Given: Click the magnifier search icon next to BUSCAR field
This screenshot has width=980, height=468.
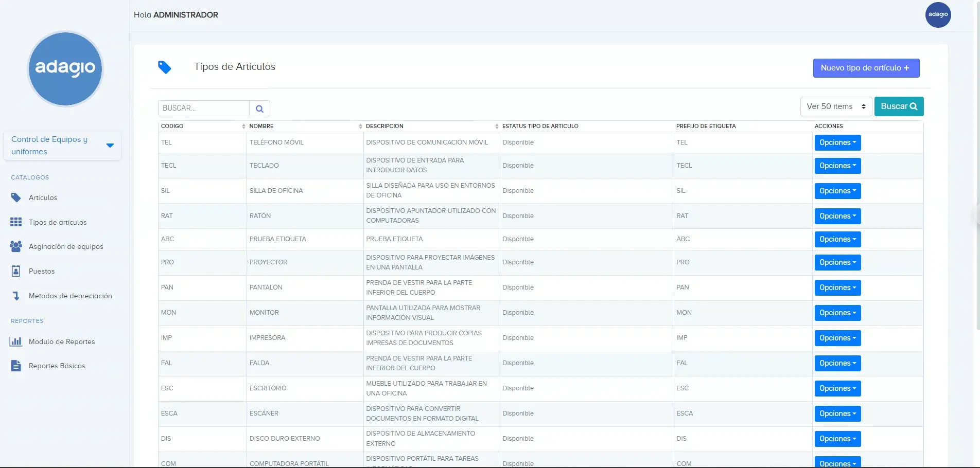Looking at the screenshot, I should coord(259,109).
